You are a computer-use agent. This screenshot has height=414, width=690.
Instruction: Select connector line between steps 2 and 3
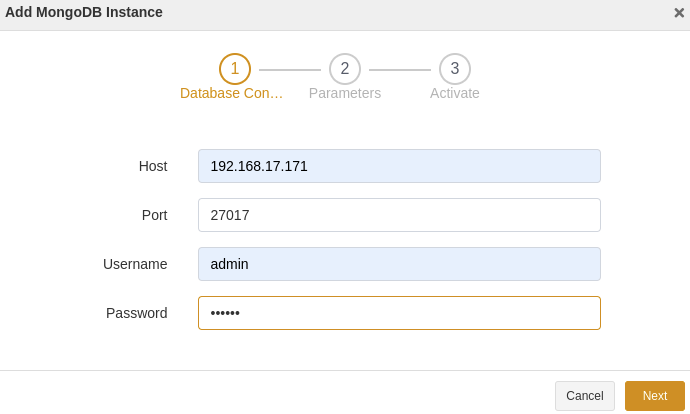(x=400, y=70)
